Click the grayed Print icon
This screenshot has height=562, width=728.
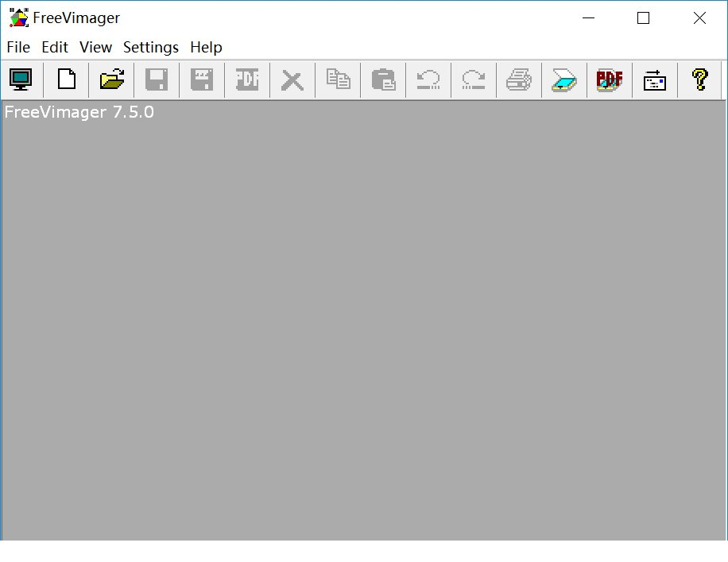pos(519,79)
